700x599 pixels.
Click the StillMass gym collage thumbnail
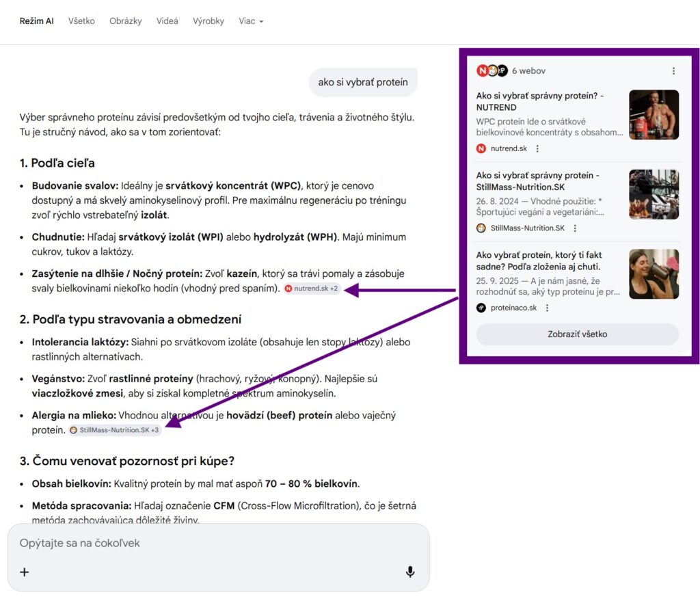(x=654, y=194)
